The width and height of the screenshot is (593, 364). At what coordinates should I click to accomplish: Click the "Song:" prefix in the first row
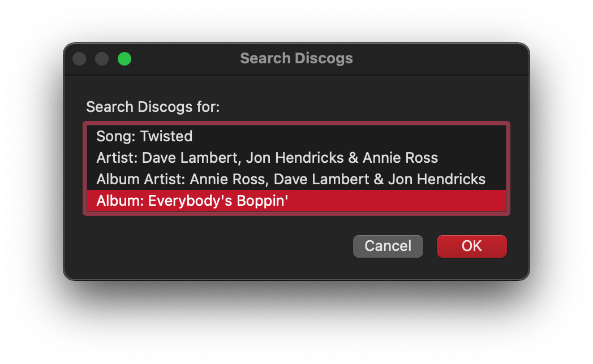click(x=116, y=136)
